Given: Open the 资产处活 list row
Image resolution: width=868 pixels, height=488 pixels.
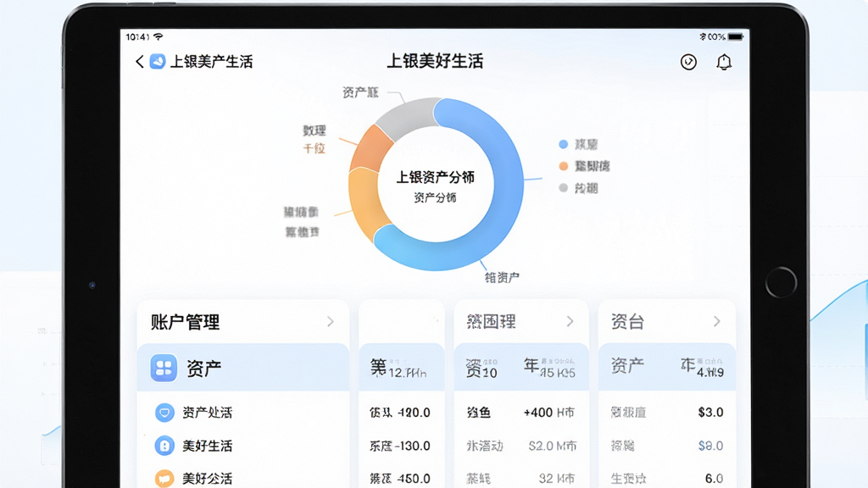Looking at the screenshot, I should 243,413.
